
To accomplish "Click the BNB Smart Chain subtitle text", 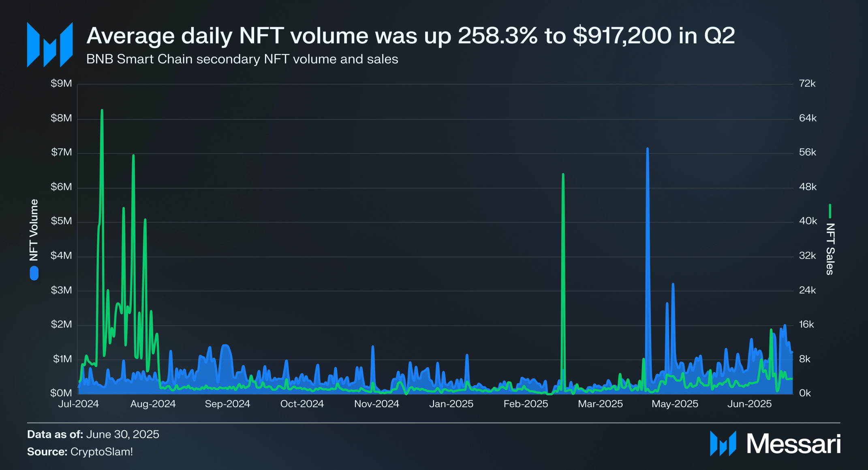I will [x=242, y=59].
